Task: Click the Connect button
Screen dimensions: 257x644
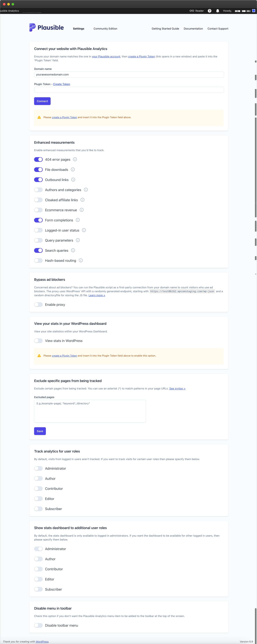Action: point(42,101)
